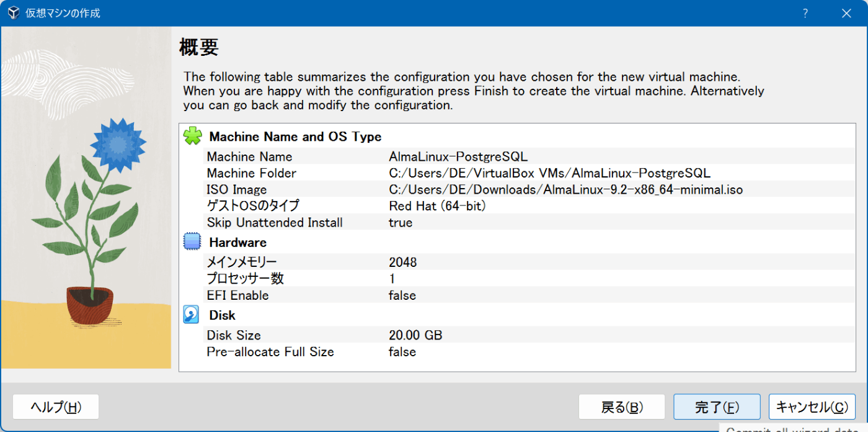Screen dimensions: 868x432
Task: Click the VirtualBox cube icon in title bar
Action: [14, 13]
